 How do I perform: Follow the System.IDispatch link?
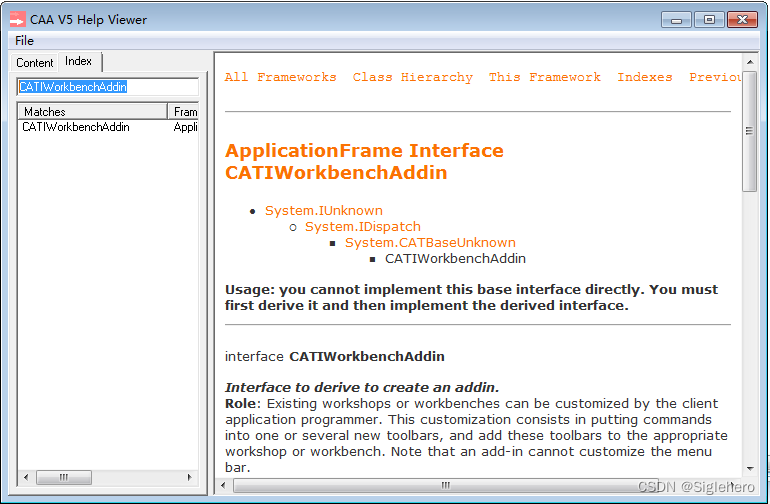362,227
